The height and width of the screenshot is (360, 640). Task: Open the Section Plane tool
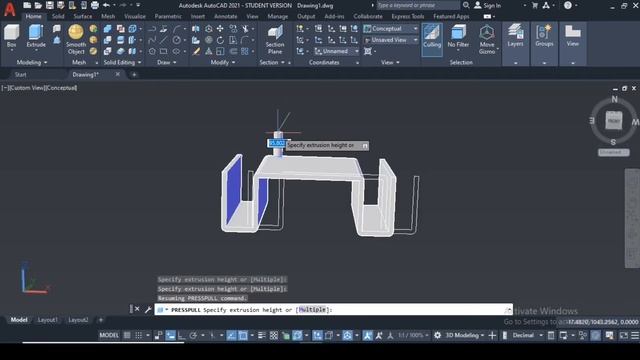tap(275, 39)
